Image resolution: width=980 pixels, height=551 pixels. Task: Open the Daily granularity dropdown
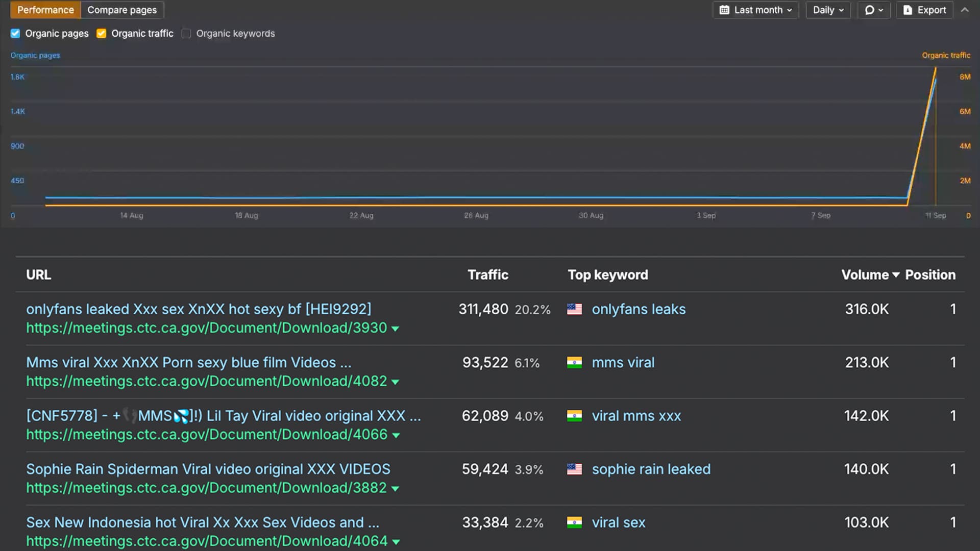tap(827, 10)
